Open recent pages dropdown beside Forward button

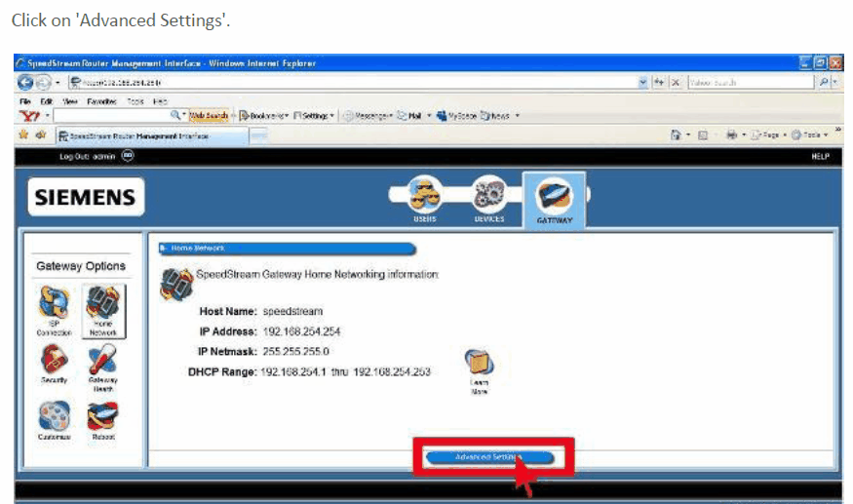58,83
